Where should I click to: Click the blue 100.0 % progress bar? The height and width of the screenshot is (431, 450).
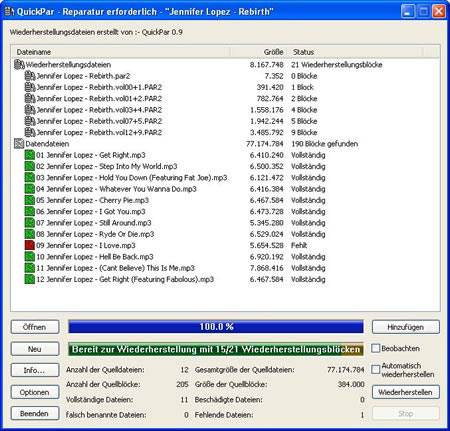click(x=216, y=327)
